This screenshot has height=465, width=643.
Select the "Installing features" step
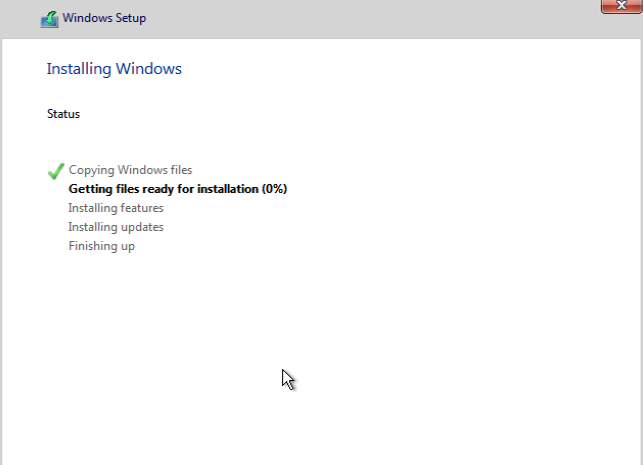(116, 208)
